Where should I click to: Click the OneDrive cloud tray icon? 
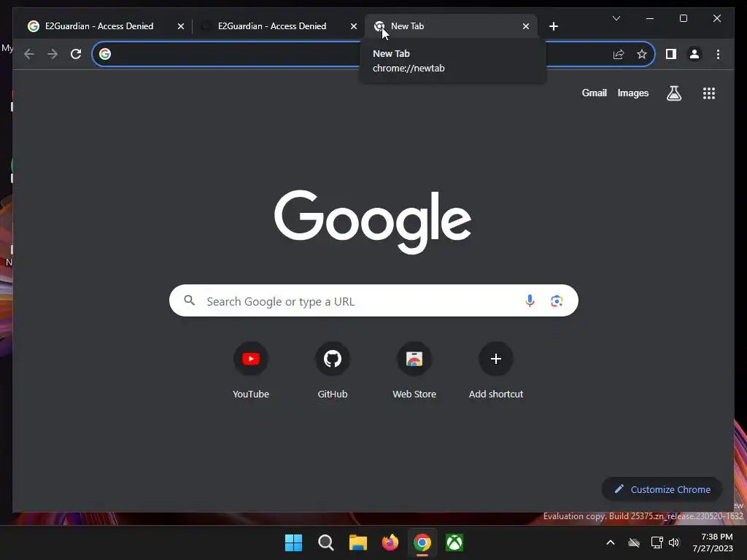click(x=634, y=542)
